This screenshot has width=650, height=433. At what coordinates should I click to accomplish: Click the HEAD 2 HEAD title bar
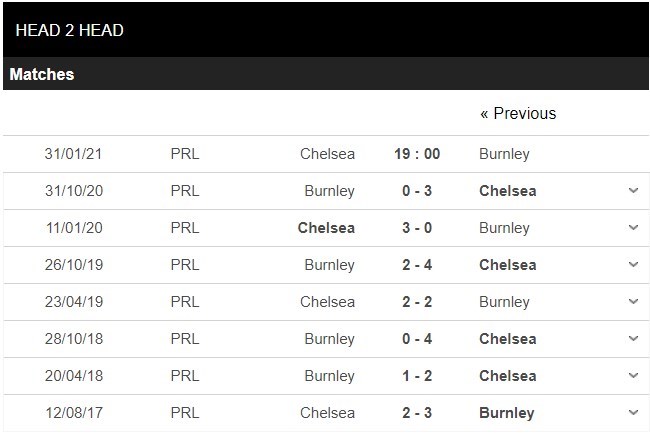coord(326,30)
